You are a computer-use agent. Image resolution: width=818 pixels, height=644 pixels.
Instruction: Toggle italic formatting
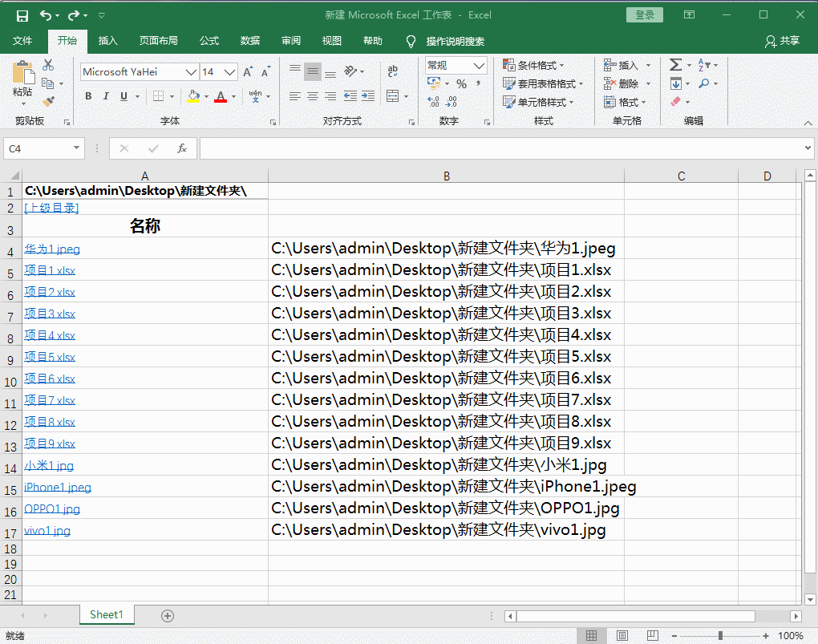106,96
